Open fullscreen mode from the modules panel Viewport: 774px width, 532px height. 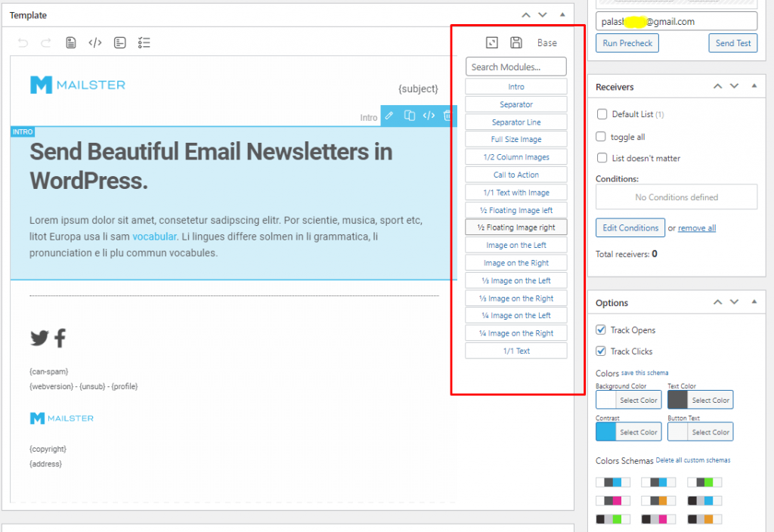coord(491,42)
